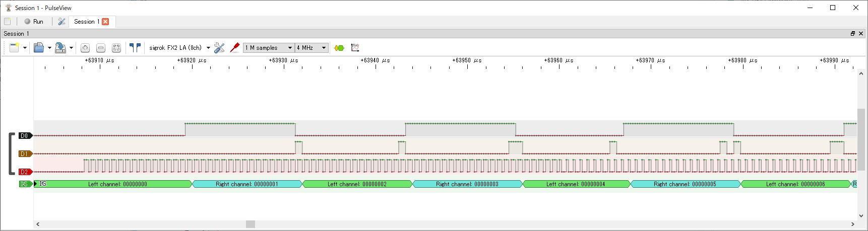Click the vertical scrollbar down arrow

click(861, 216)
